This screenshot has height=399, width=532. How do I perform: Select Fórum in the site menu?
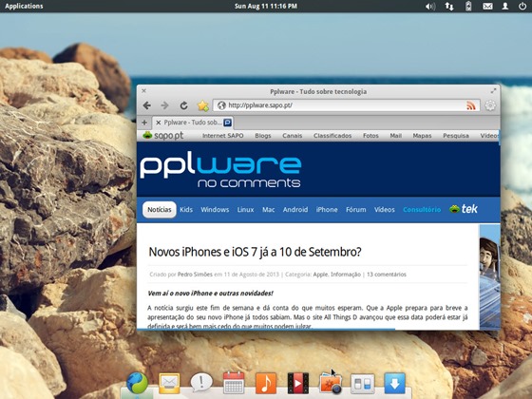pos(356,210)
